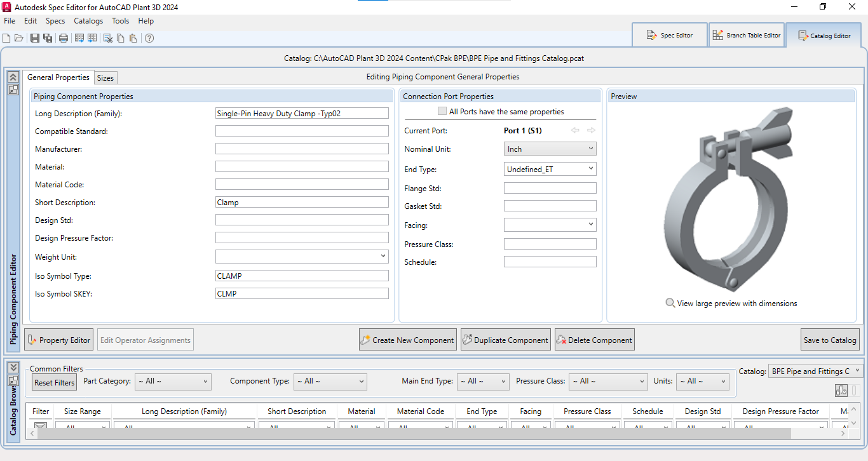Click the second table-with-arrow toolbar icon
868x461 pixels.
pos(92,38)
